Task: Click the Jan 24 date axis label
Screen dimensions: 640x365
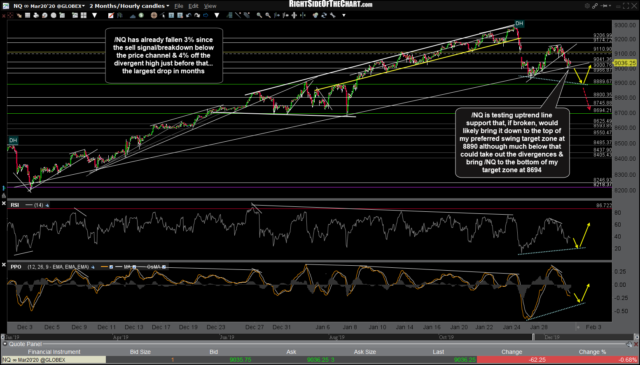Action: coord(511,327)
